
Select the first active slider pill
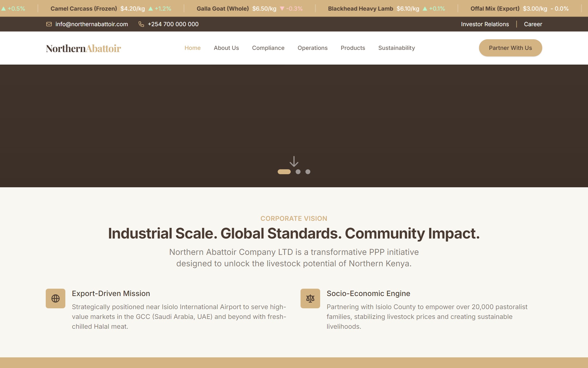click(284, 172)
